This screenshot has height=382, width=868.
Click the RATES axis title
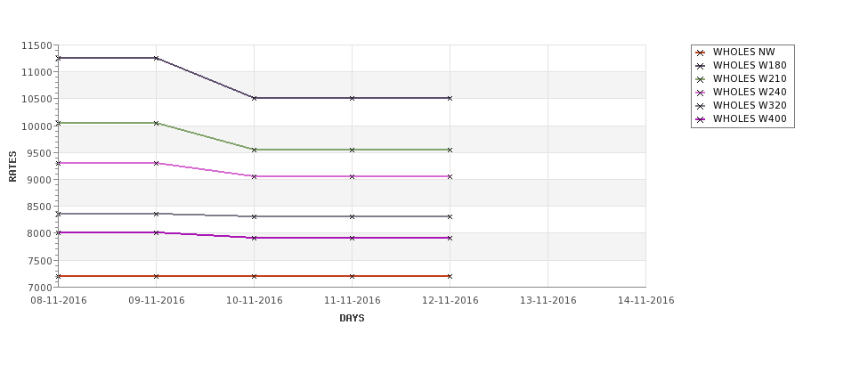tap(12, 167)
